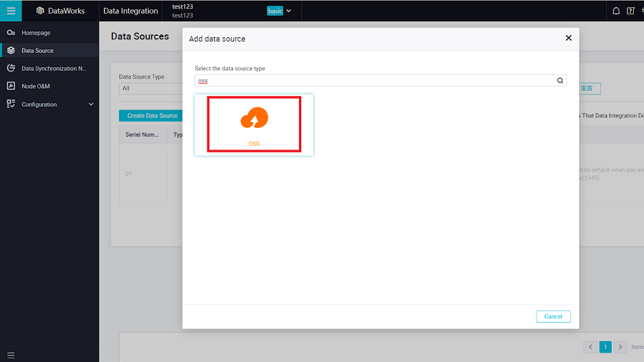Viewport: 644px width, 362px height.
Task: Open the Data Synchronization sidebar item
Action: point(49,68)
